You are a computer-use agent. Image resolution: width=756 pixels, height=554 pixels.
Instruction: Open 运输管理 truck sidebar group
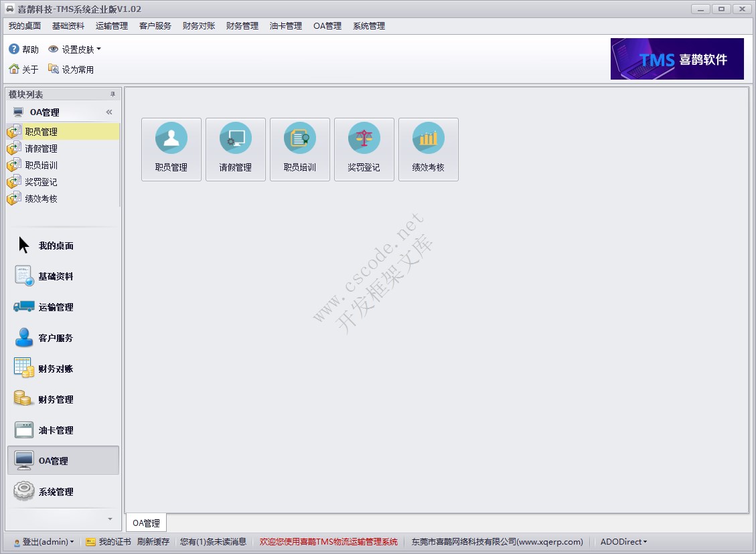coord(63,307)
